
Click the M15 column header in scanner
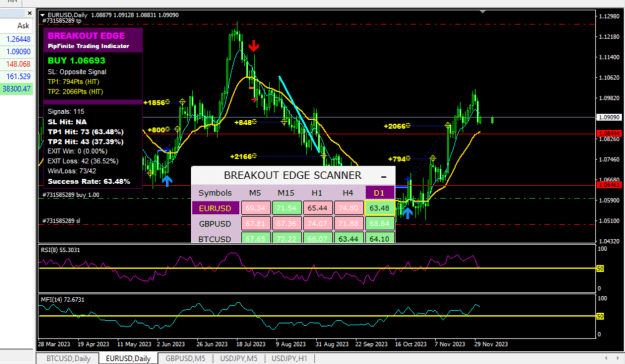(286, 193)
